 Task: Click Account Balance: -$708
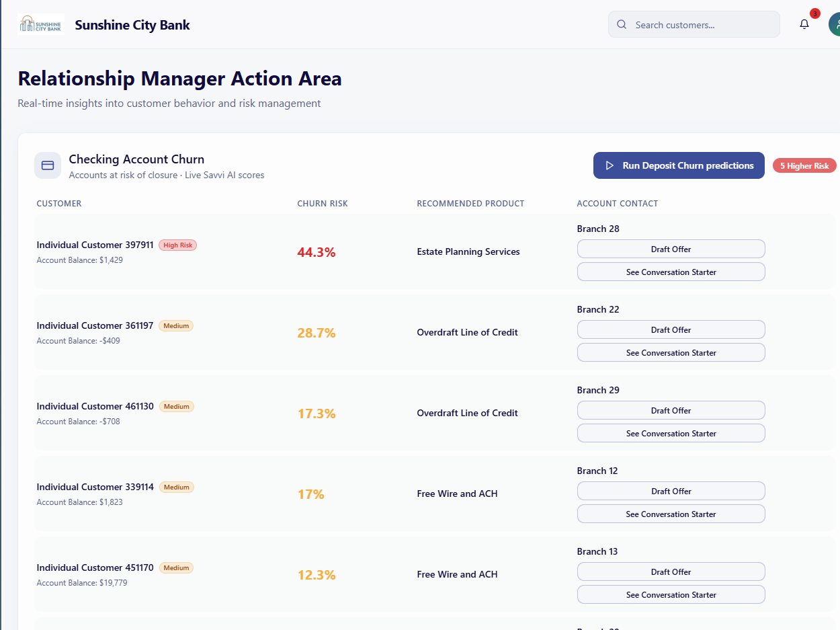pos(78,422)
